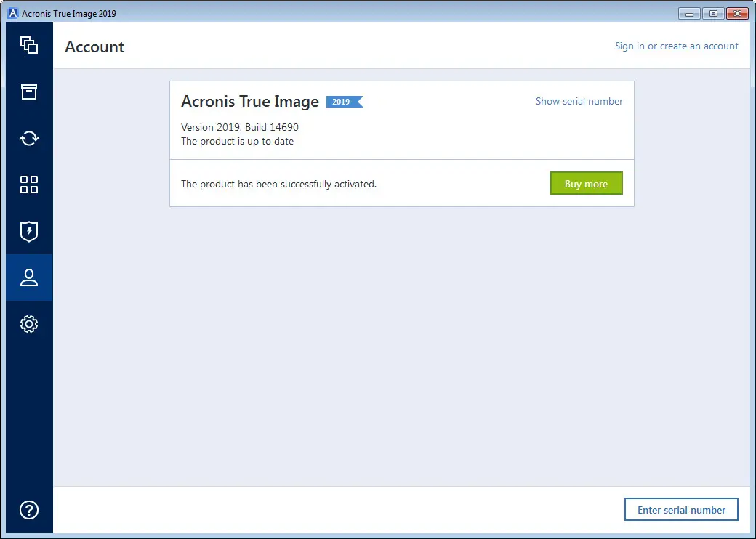756x539 pixels.
Task: Select the Account person icon
Action: coord(29,277)
